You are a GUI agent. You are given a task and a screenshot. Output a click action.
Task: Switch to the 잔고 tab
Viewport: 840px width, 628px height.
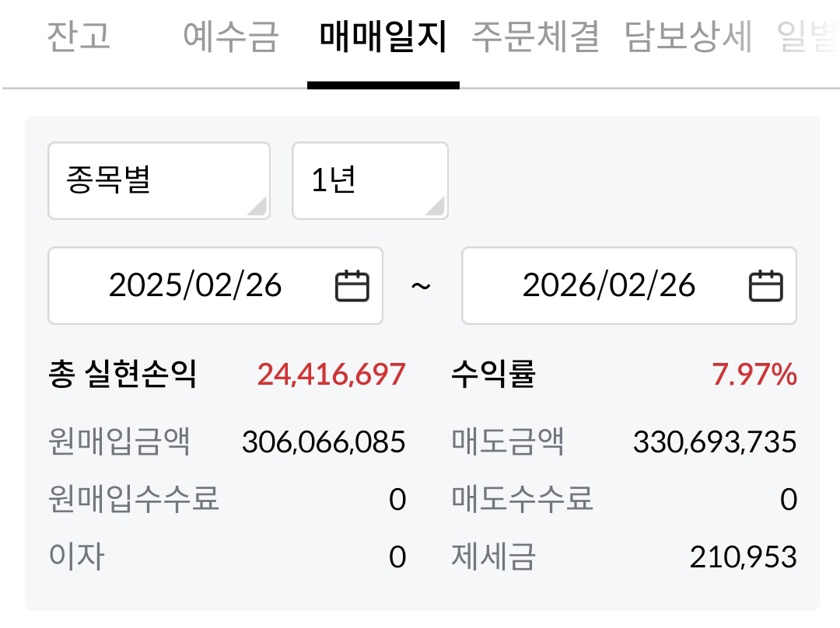(x=79, y=37)
